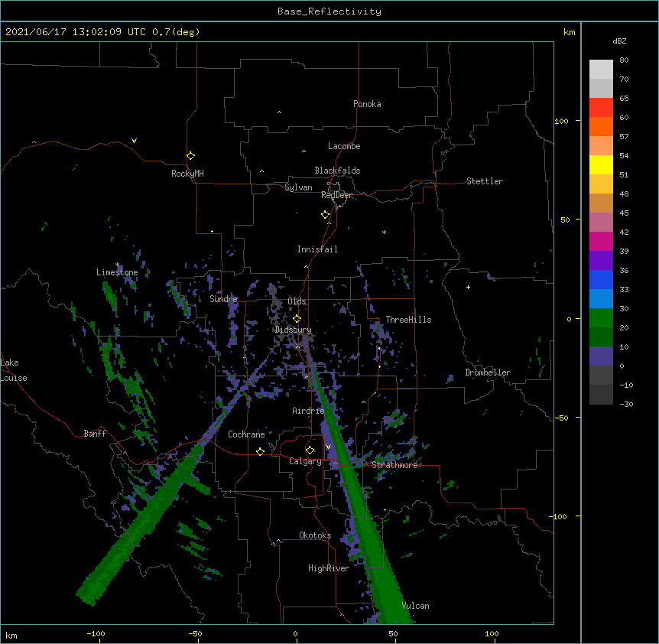Click the white asterisk marker above Limestone
The height and width of the screenshot is (644, 659).
pos(118,265)
